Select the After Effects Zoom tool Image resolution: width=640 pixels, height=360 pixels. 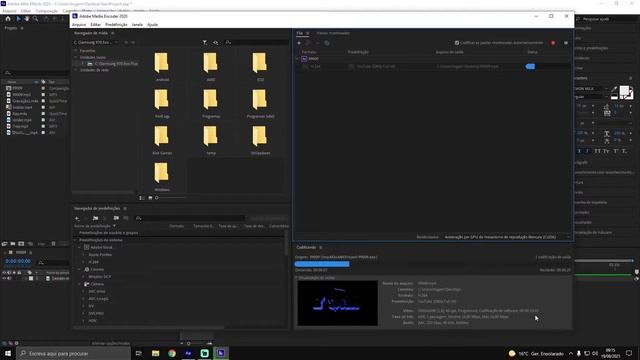(x=36, y=19)
